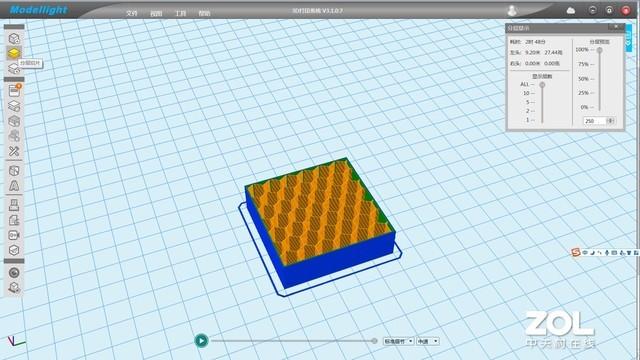Image resolution: width=640 pixels, height=360 pixels.
Task: Click the 3D model view cube icon
Action: (14, 38)
